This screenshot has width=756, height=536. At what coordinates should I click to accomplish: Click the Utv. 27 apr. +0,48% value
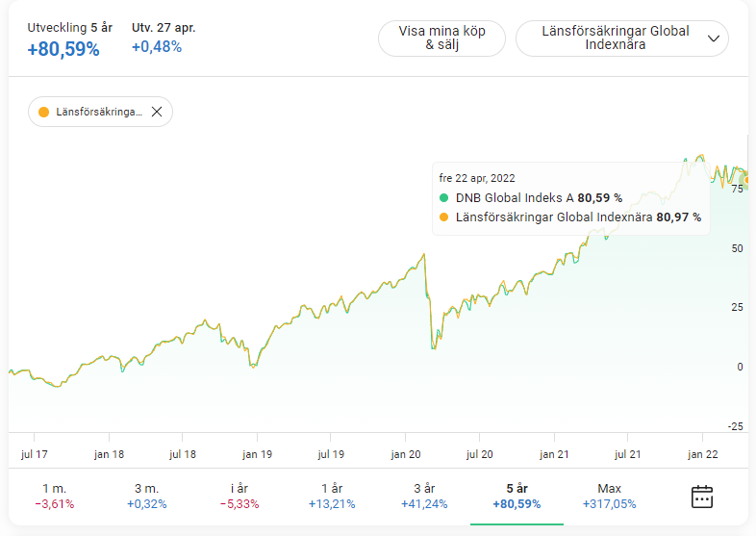[x=157, y=47]
